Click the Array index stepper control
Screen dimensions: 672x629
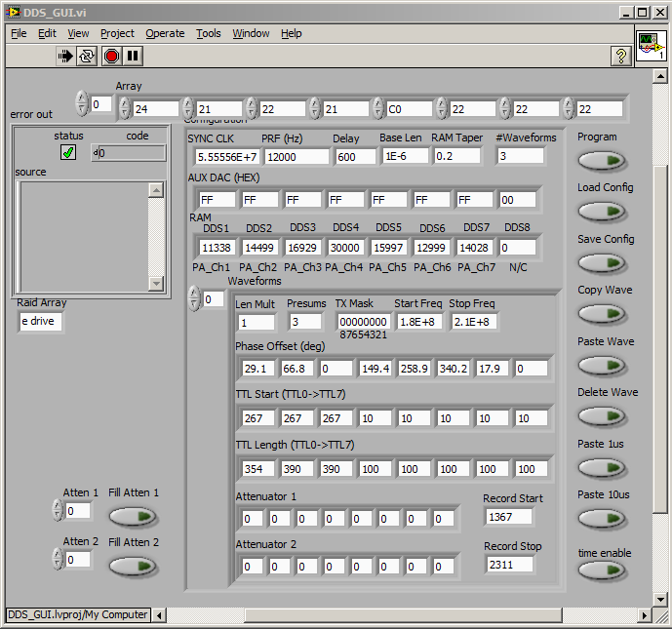click(82, 103)
